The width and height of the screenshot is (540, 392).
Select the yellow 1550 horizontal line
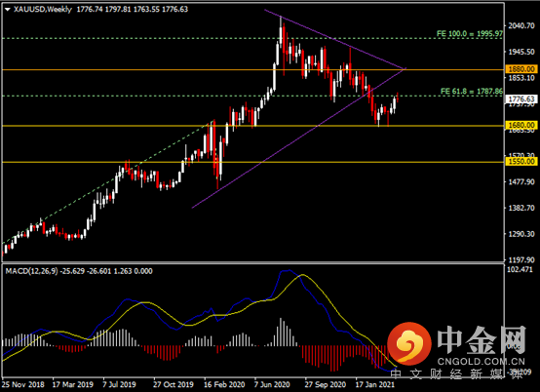coord(253,162)
